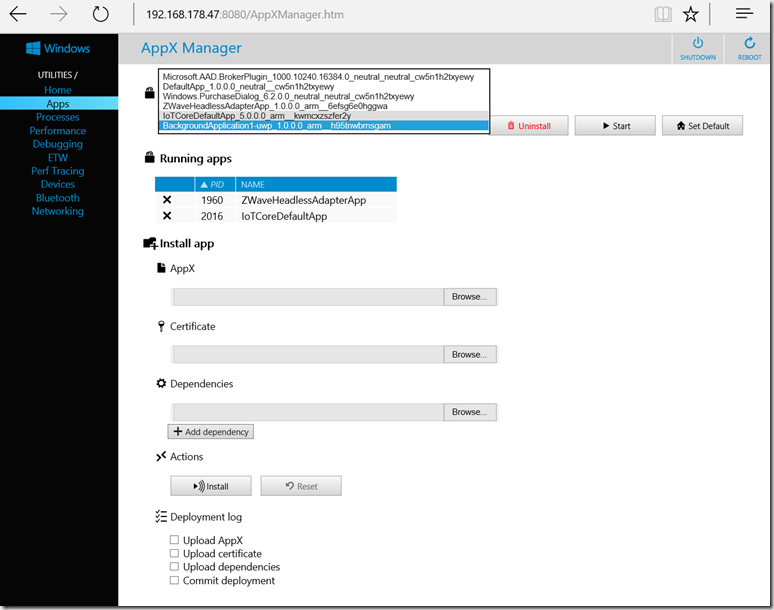Sort running apps by PID column
Viewport: 774px width, 610px height.
pyautogui.click(x=215, y=185)
